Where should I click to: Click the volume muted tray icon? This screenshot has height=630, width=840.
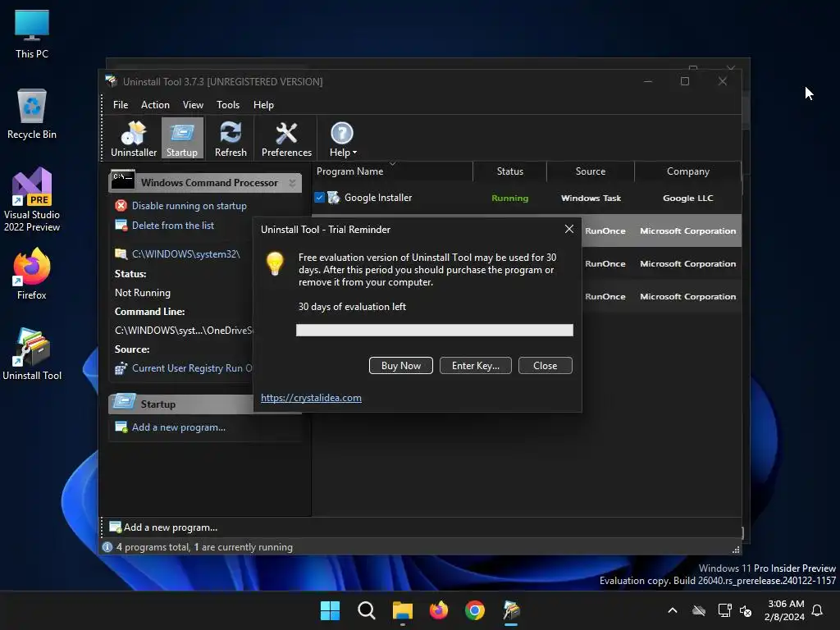pyautogui.click(x=745, y=610)
